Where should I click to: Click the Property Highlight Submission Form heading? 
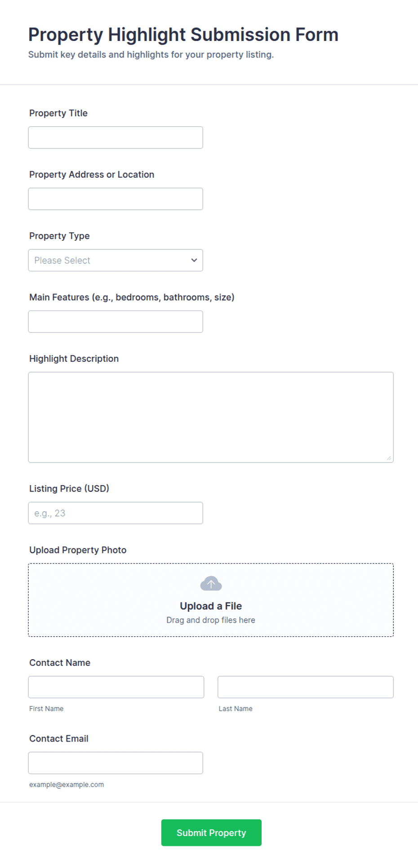coord(183,35)
